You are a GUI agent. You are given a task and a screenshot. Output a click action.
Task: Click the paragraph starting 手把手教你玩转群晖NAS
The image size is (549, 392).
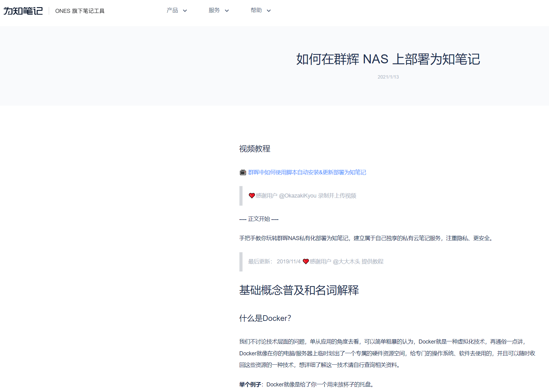(366, 238)
